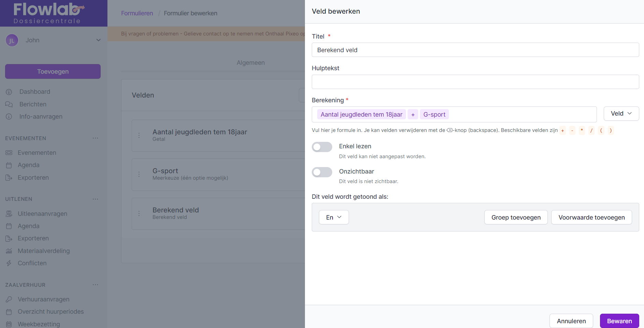Click the Materiaalverdeling chart icon
The image size is (644, 328).
click(x=9, y=251)
